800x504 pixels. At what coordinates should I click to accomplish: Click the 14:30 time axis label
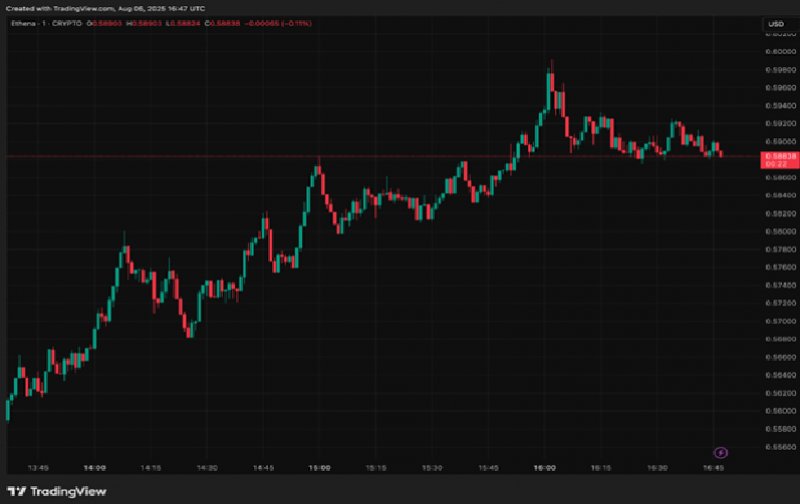[207, 468]
